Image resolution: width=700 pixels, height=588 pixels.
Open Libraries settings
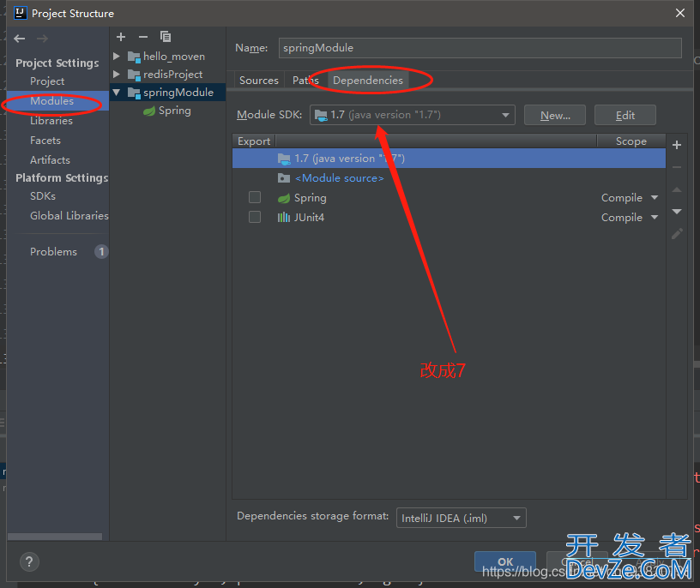(51, 121)
